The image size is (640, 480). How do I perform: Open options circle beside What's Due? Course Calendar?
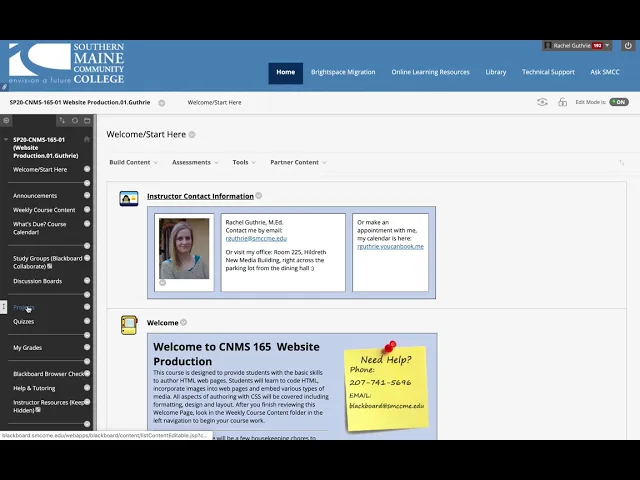[87, 224]
